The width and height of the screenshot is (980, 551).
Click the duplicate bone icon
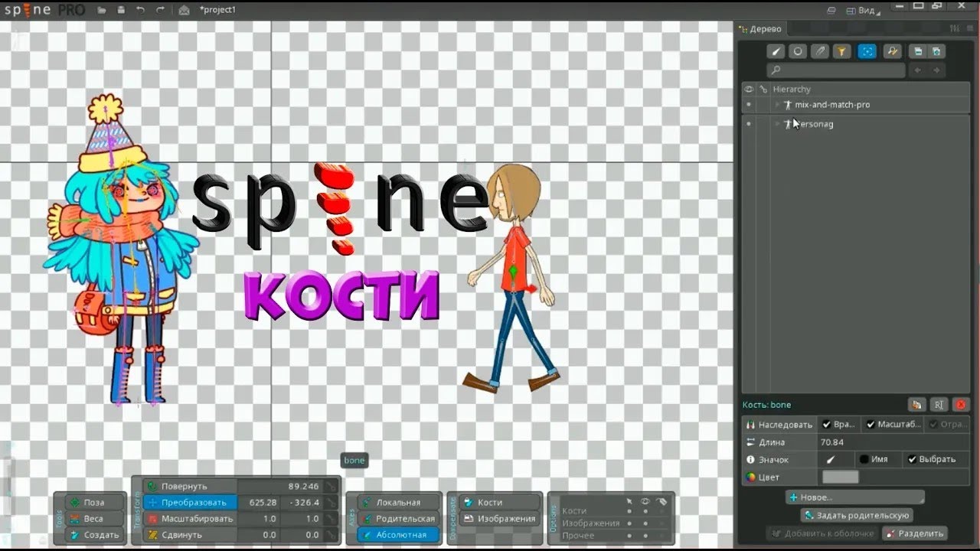pyautogui.click(x=916, y=405)
